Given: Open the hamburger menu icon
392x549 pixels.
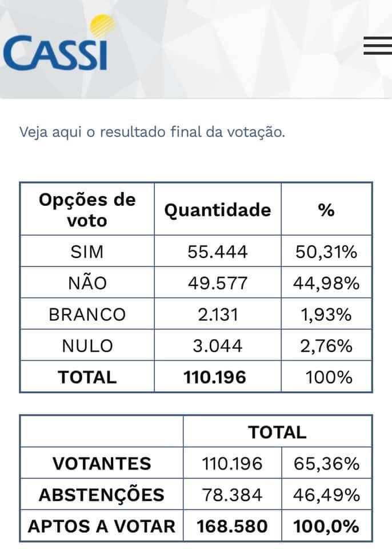Looking at the screenshot, I should [x=378, y=46].
